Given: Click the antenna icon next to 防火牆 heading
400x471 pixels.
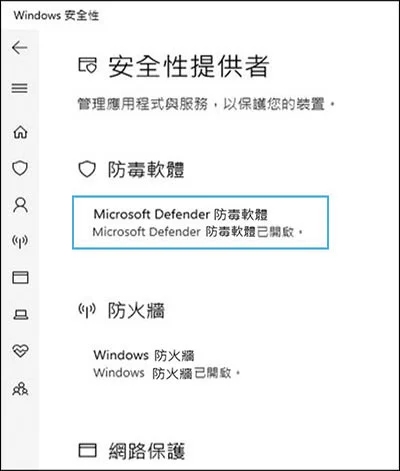Looking at the screenshot, I should click(x=87, y=310).
